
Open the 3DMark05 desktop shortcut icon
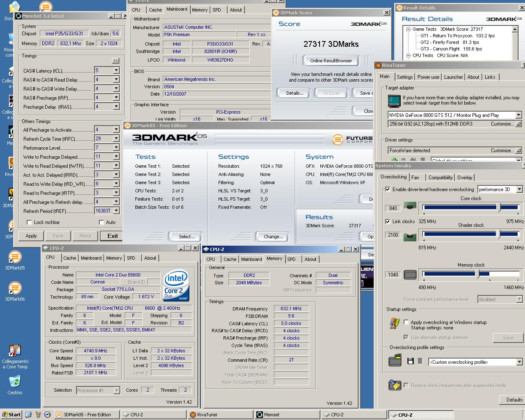15,257
